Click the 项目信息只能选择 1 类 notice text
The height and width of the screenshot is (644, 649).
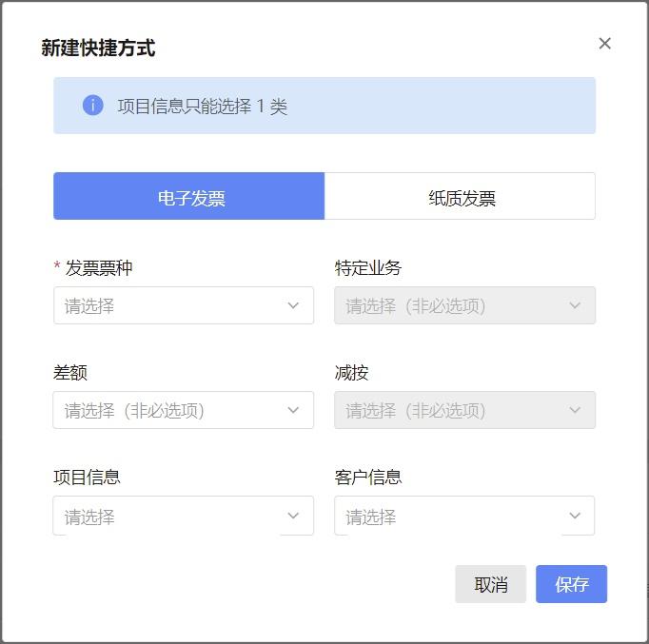click(x=202, y=107)
